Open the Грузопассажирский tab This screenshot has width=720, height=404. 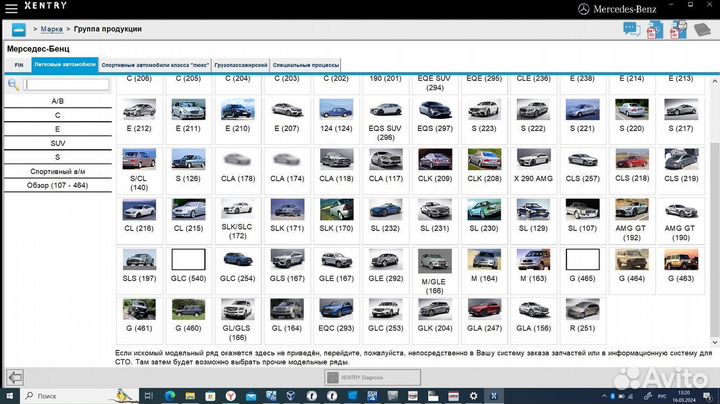[242, 64]
